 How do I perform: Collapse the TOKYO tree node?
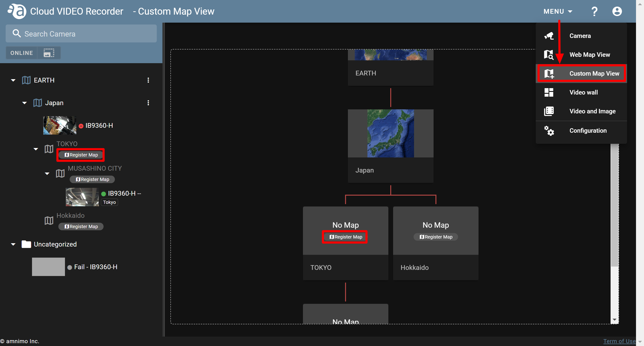(x=36, y=149)
